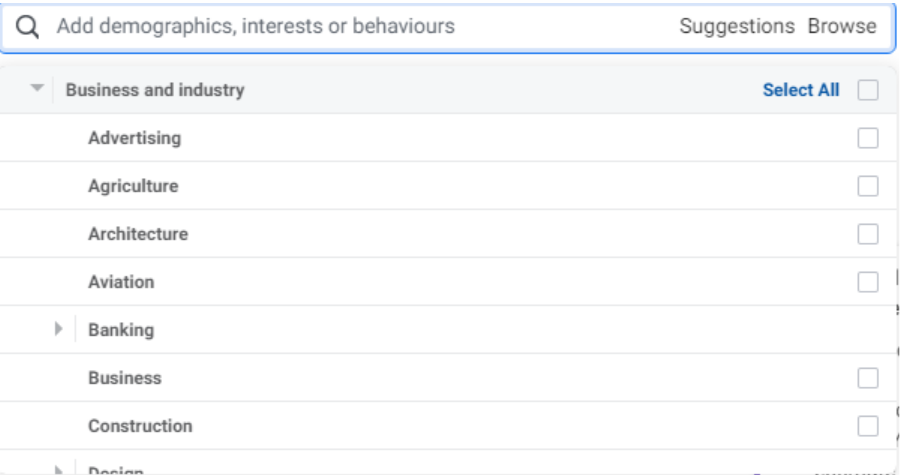This screenshot has width=902, height=475.
Task: Check the Agriculture interest checkbox
Action: [x=868, y=186]
